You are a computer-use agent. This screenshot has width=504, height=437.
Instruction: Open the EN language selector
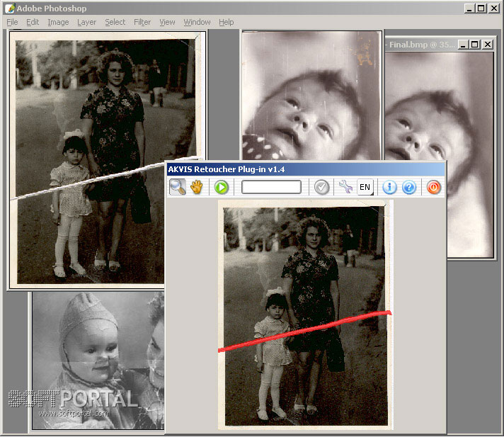(365, 187)
